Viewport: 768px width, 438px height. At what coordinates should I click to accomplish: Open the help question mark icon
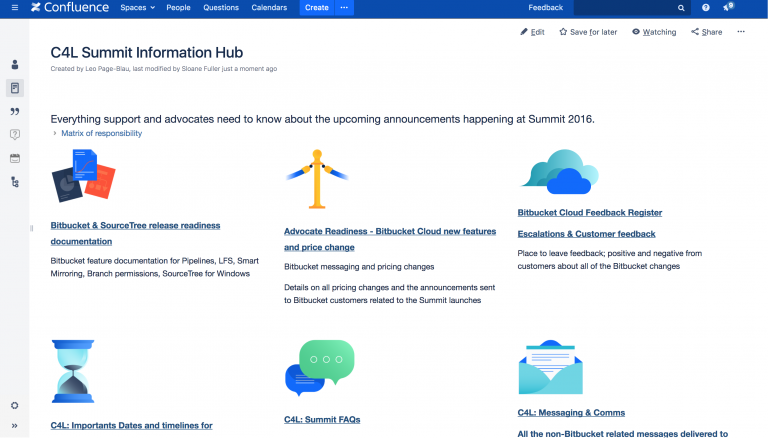(x=706, y=8)
